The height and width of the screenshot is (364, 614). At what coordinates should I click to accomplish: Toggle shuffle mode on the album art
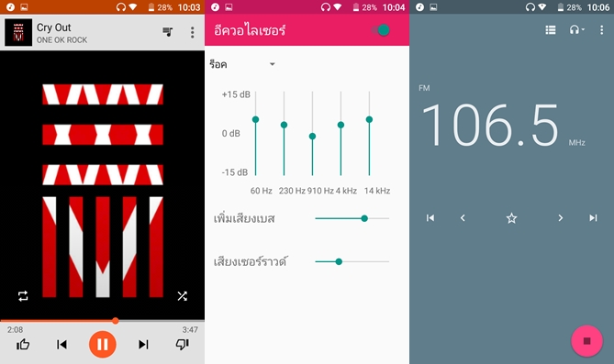pos(182,296)
